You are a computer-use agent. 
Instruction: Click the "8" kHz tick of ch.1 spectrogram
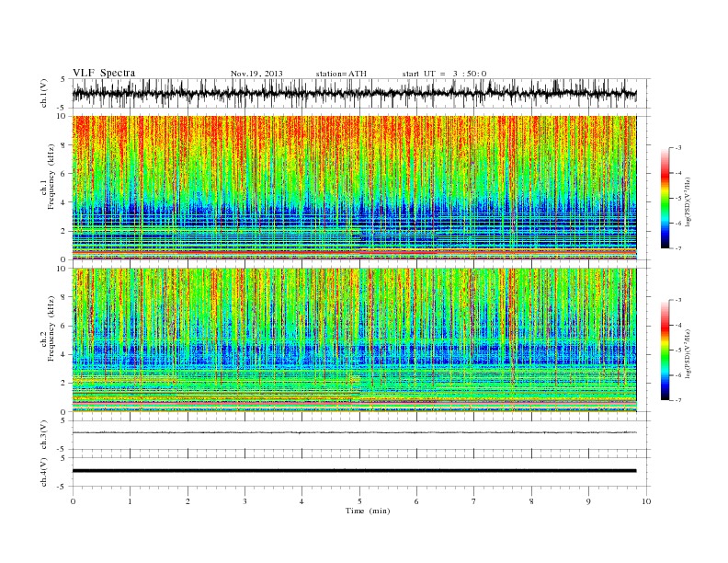64,145
